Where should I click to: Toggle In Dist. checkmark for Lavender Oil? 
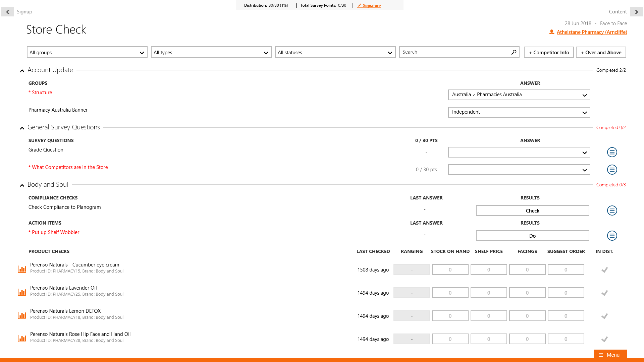[604, 293]
